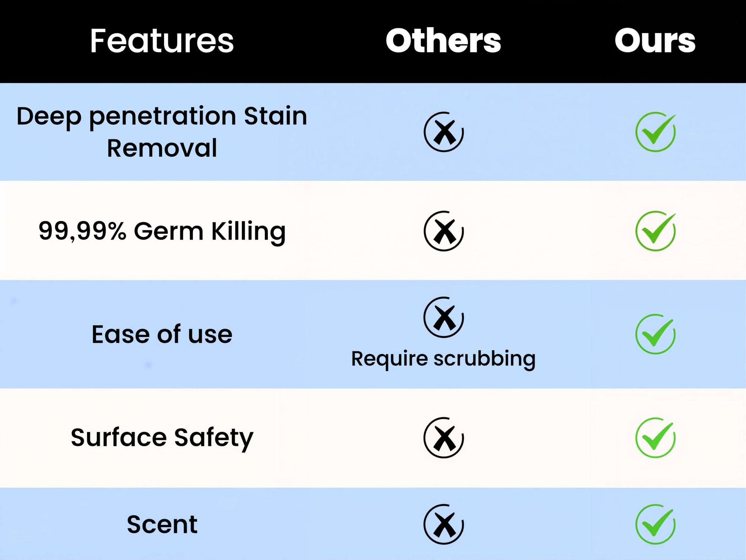Click the X icon in Scent row

click(443, 524)
